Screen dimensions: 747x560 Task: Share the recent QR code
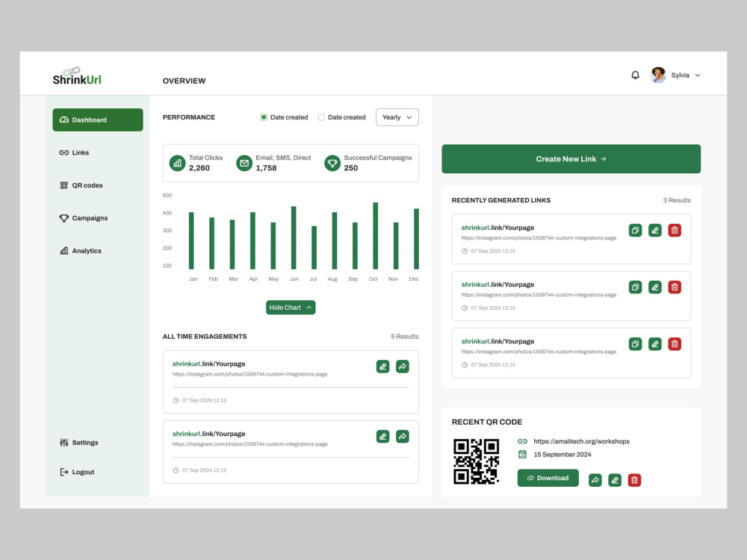point(595,480)
